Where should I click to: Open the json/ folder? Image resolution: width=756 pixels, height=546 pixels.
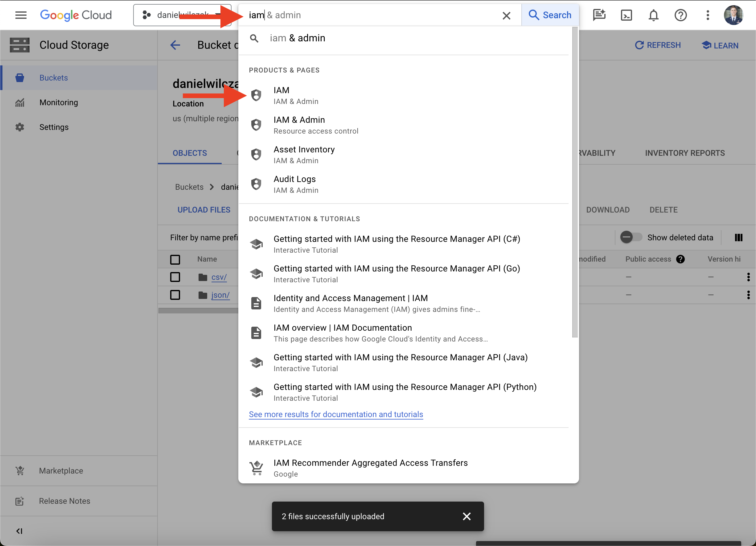point(220,295)
